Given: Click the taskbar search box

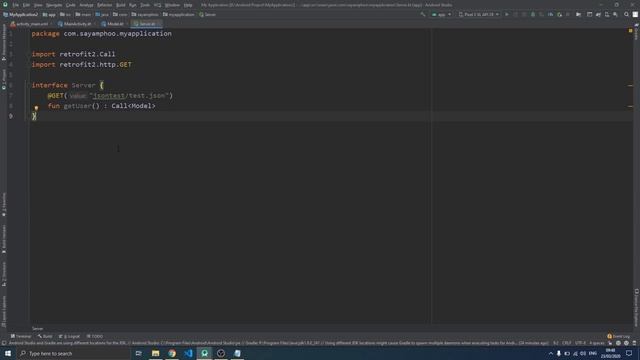Looking at the screenshot, I should click(73, 353).
